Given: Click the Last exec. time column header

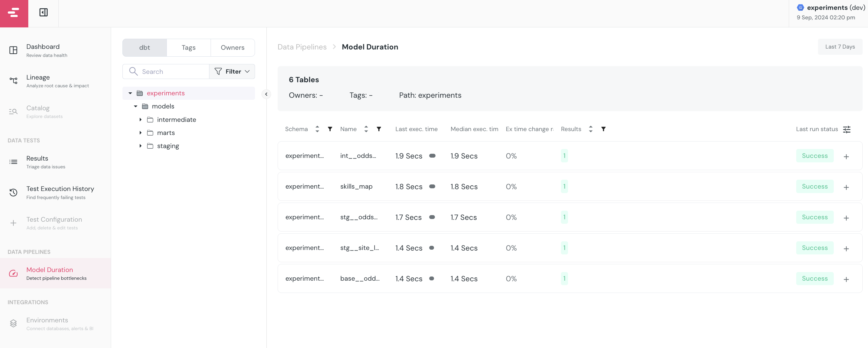Looking at the screenshot, I should (416, 129).
